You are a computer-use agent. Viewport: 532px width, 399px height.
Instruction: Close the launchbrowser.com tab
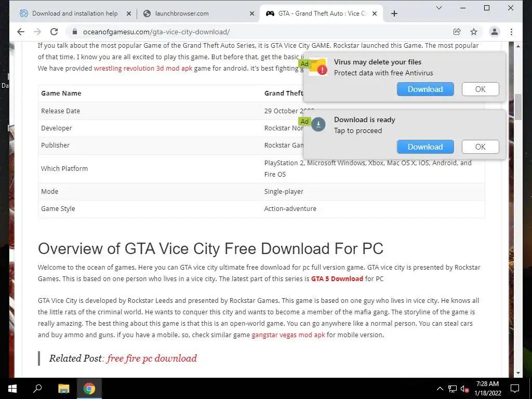click(x=252, y=14)
